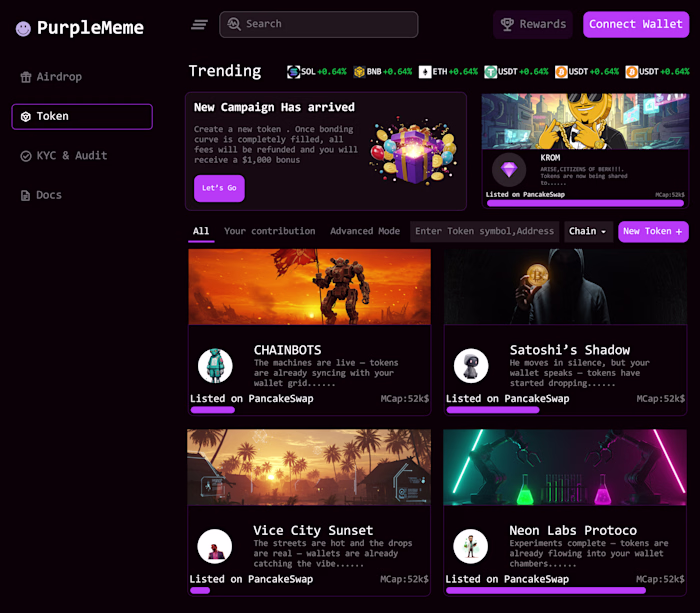Click the plus icon on New Token
This screenshot has height=613, width=700.
tap(679, 232)
